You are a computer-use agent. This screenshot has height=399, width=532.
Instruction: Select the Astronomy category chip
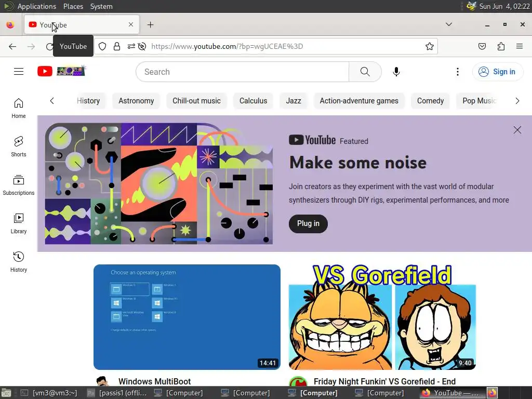[136, 101]
